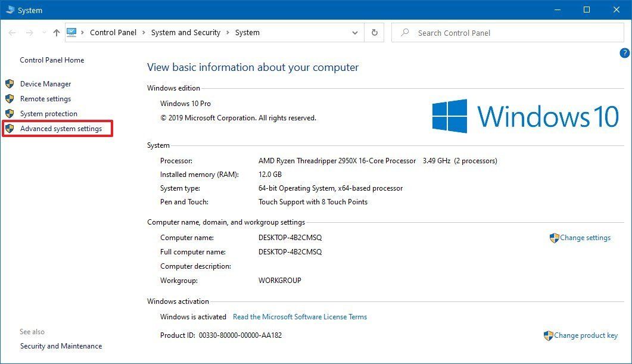Go to Control Panel Home

pos(52,60)
